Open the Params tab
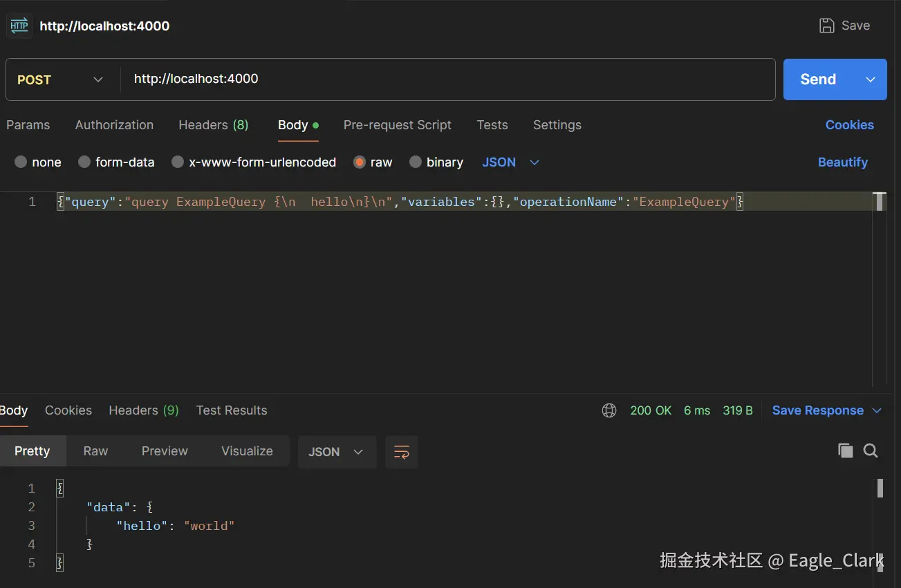The image size is (901, 588). pyautogui.click(x=28, y=125)
